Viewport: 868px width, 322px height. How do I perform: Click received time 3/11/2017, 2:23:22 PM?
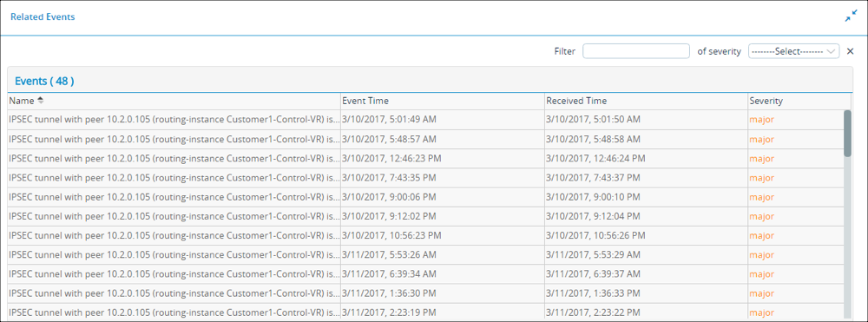click(593, 312)
